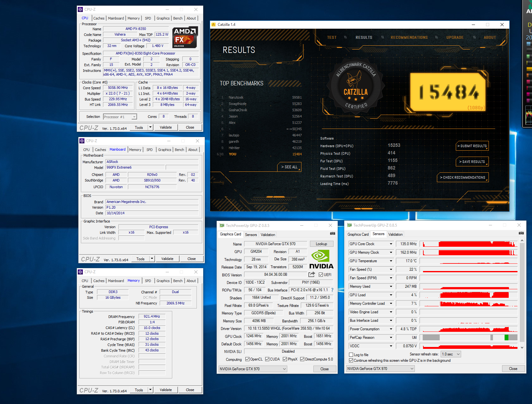Open the Sensor refresh rate dropdown

coord(451,354)
